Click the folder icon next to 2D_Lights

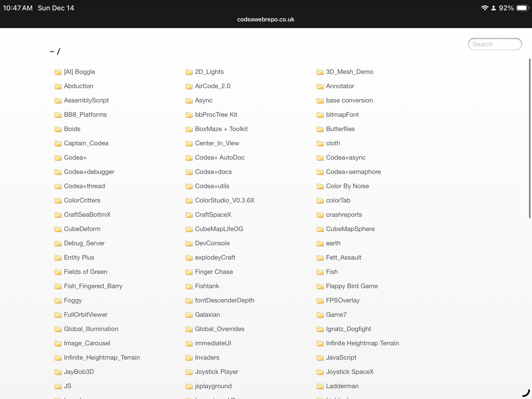coord(189,72)
